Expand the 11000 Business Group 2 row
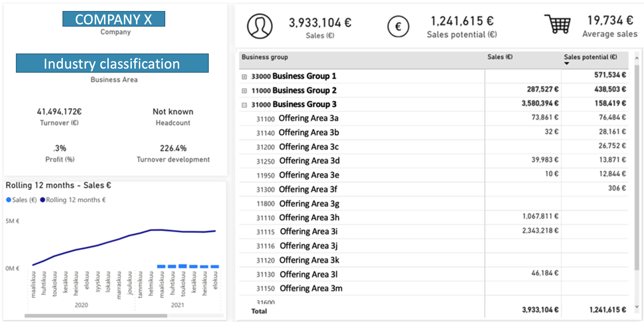This screenshot has width=644, height=324. coord(244,91)
